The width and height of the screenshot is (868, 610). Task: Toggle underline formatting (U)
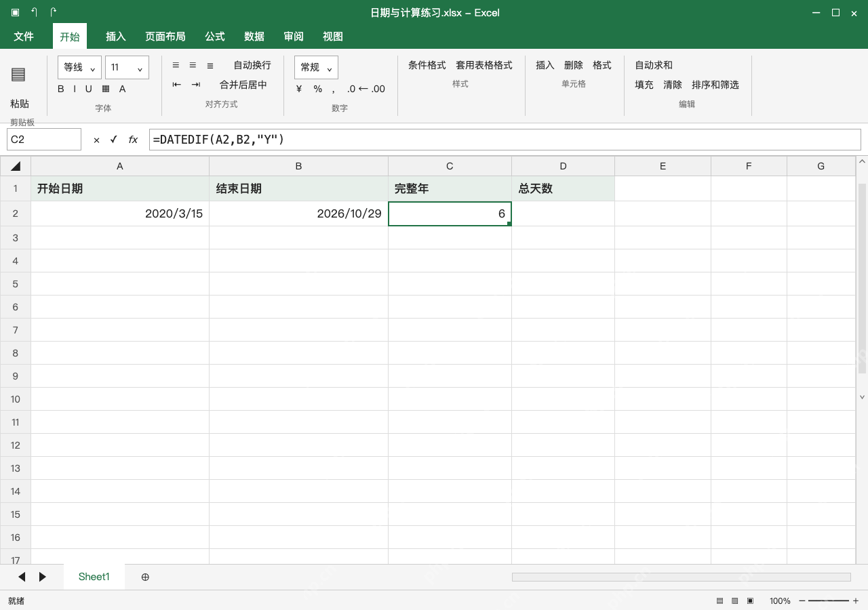click(88, 89)
